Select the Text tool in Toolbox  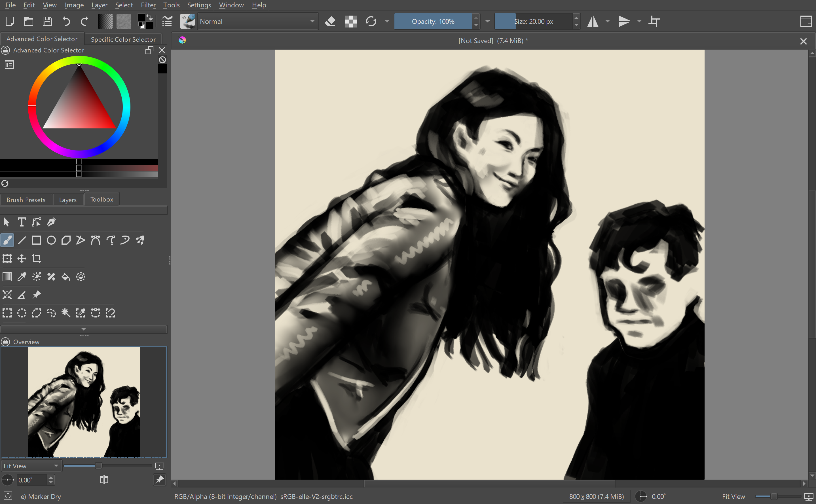coord(22,222)
